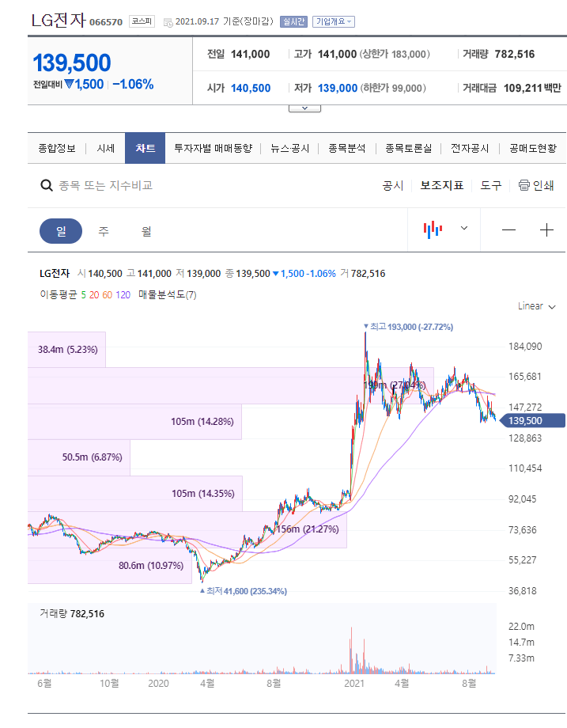Select the 일 (daily) period toggle
Viewport: 567px width, 728px height.
point(61,231)
